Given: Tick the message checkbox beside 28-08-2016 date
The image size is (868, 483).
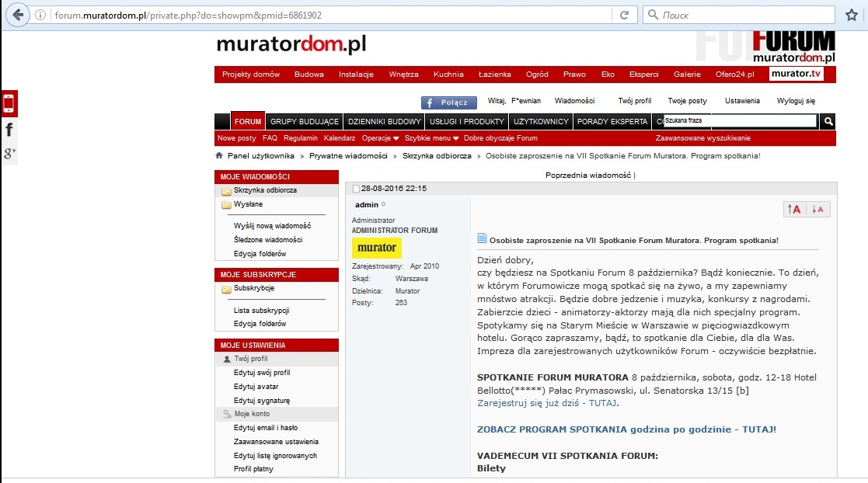Looking at the screenshot, I should point(356,189).
